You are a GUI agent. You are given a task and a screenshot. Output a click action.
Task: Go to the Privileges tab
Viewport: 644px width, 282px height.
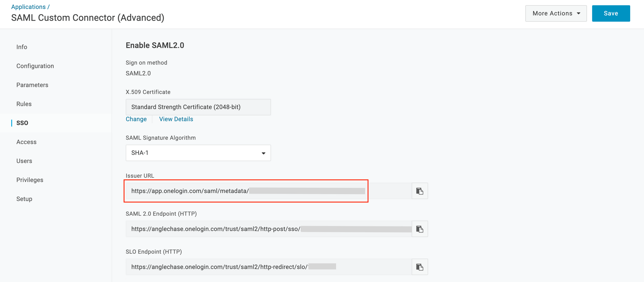click(30, 180)
